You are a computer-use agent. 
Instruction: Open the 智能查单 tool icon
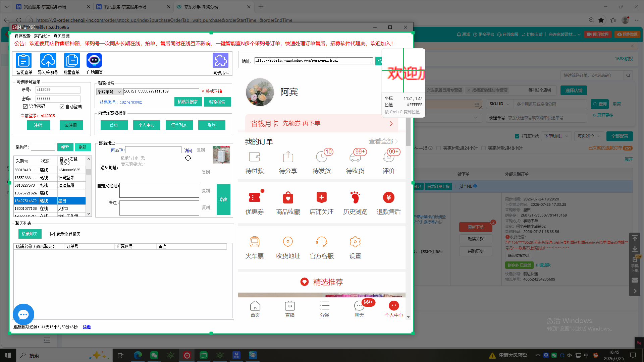(x=24, y=61)
